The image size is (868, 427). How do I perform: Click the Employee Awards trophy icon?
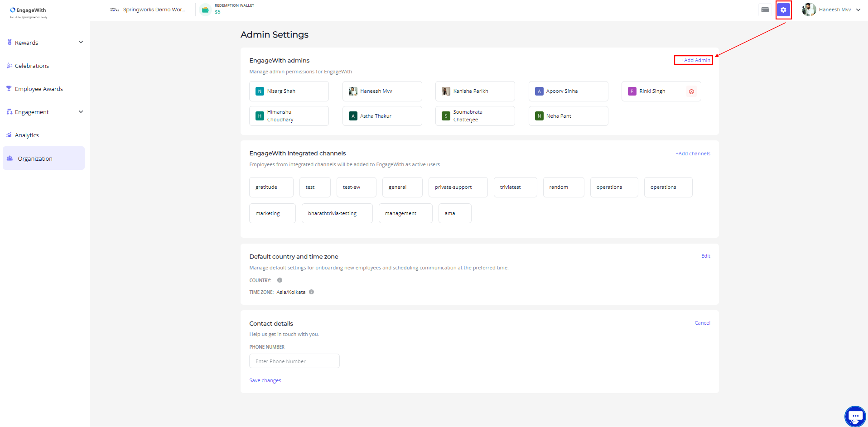[x=9, y=89]
